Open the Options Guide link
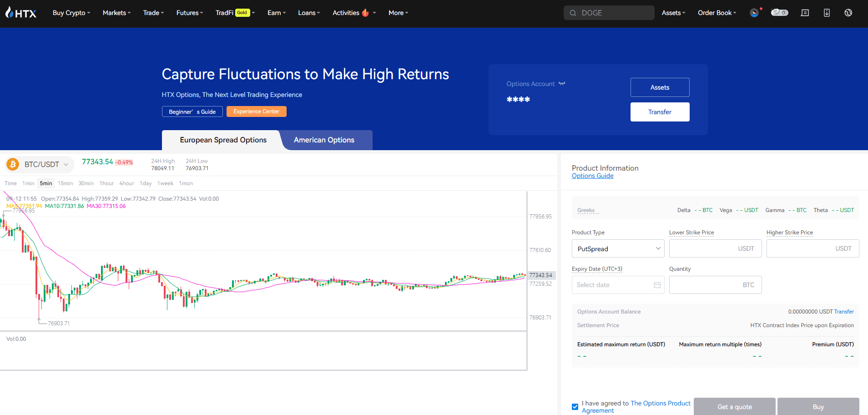 point(593,176)
